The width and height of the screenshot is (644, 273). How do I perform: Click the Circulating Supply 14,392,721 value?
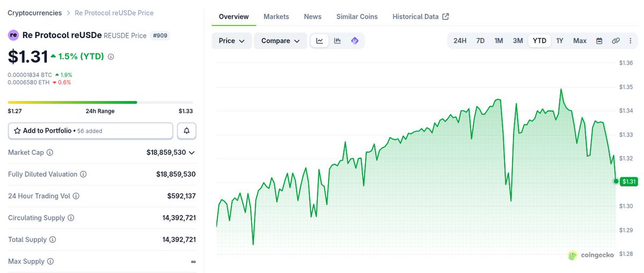[x=179, y=218]
